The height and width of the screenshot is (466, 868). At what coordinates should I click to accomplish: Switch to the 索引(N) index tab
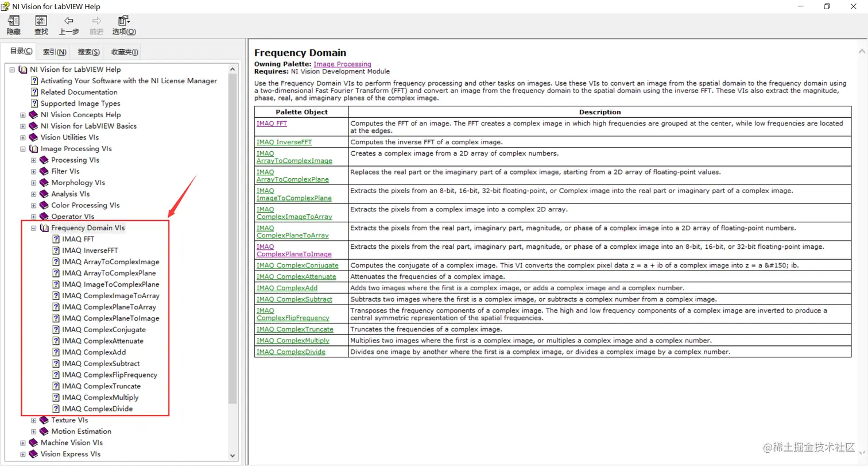pos(55,52)
